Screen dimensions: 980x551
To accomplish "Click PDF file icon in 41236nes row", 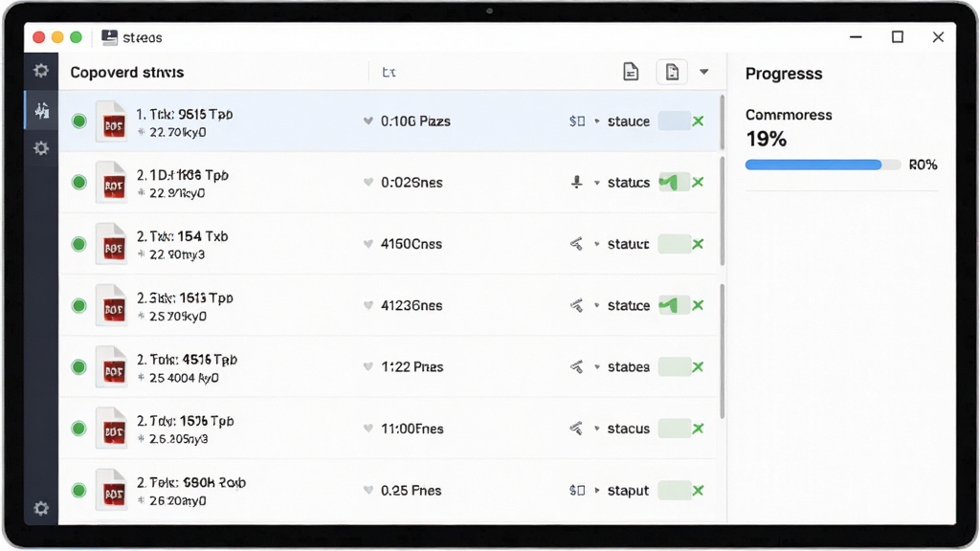I will (112, 305).
